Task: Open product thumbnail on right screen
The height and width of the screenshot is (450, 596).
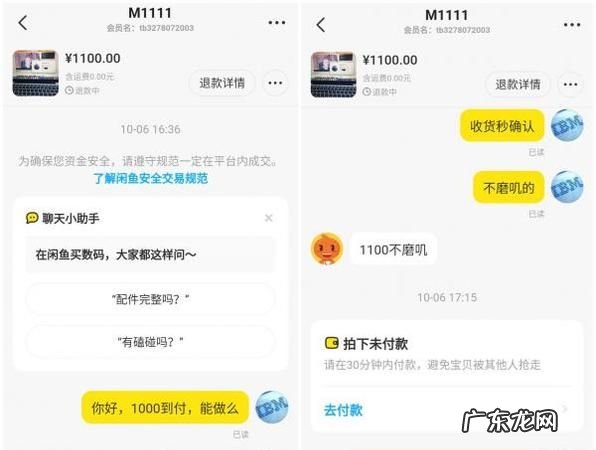Action: click(334, 74)
